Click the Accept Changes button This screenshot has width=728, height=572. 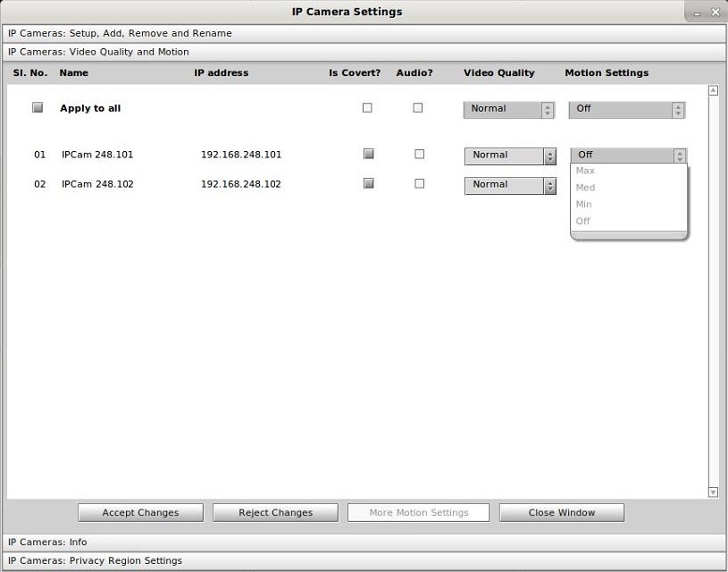(140, 513)
